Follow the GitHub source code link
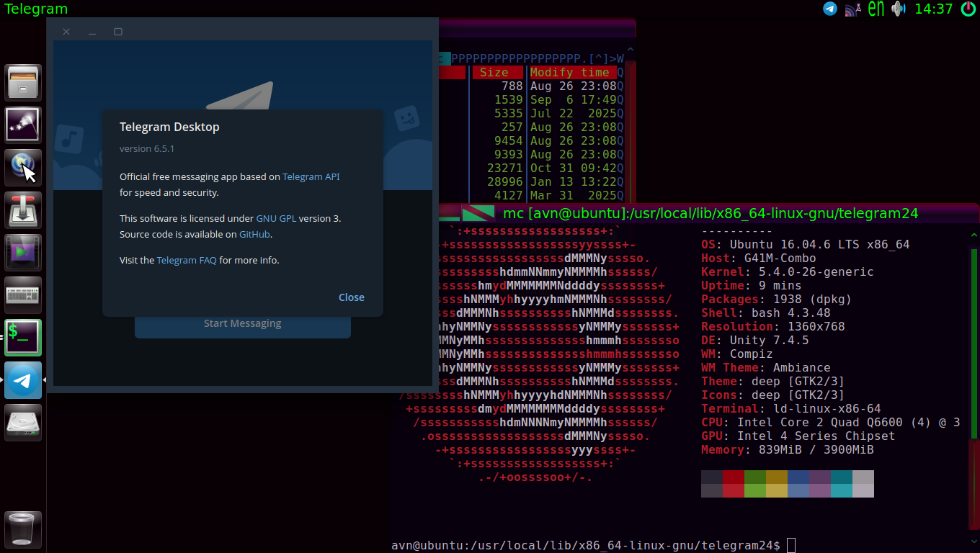The width and height of the screenshot is (980, 553). click(255, 234)
